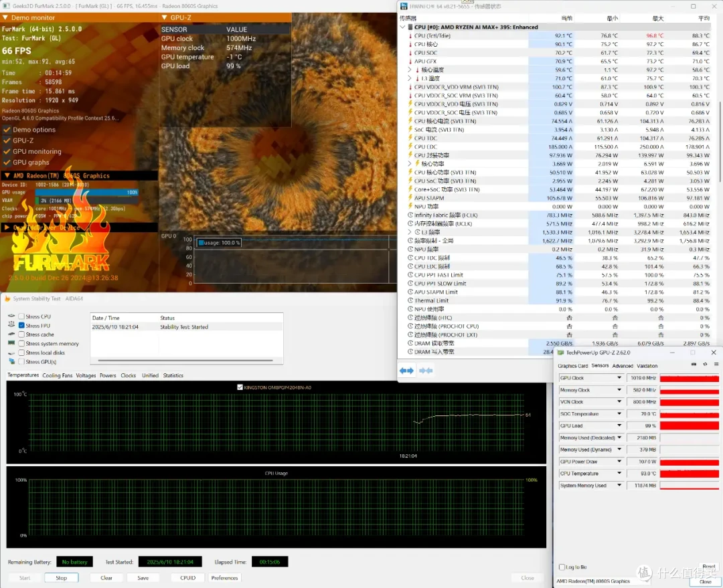723x588 pixels.
Task: Click Close button in GPU-Z window
Action: [705, 581]
